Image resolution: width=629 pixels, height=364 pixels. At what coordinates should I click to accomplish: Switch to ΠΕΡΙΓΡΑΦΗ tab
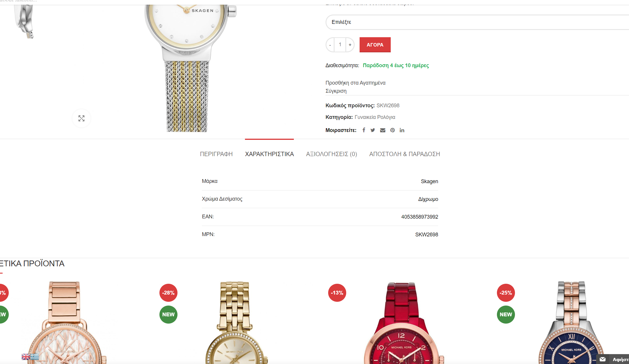pyautogui.click(x=216, y=154)
